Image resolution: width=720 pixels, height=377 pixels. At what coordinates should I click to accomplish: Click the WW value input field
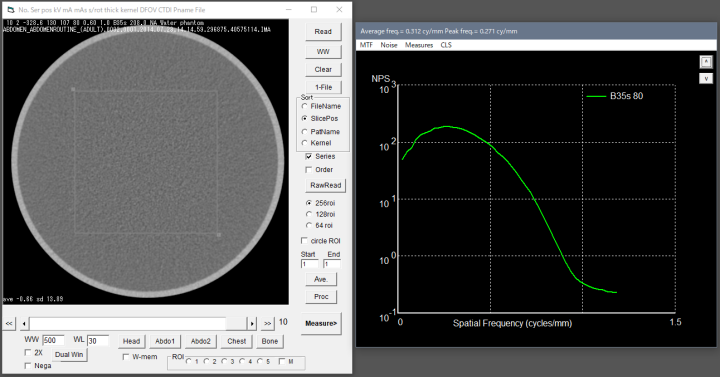tap(53, 340)
